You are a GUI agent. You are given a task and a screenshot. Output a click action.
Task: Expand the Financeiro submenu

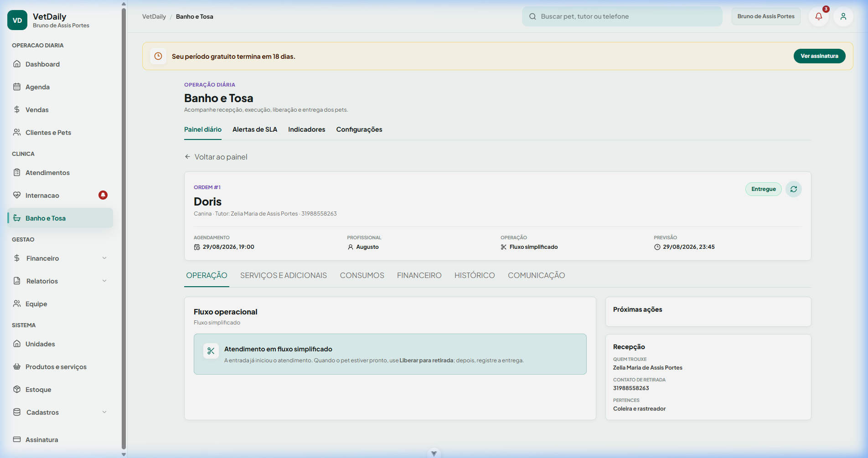60,258
